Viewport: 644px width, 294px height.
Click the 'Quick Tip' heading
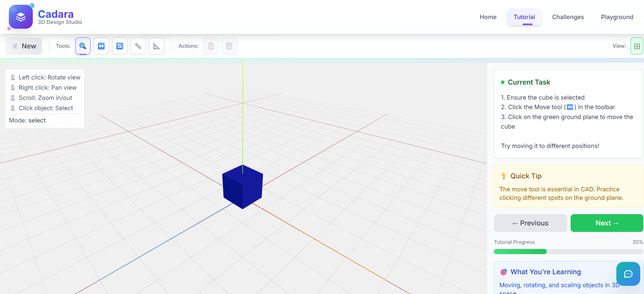(526, 176)
